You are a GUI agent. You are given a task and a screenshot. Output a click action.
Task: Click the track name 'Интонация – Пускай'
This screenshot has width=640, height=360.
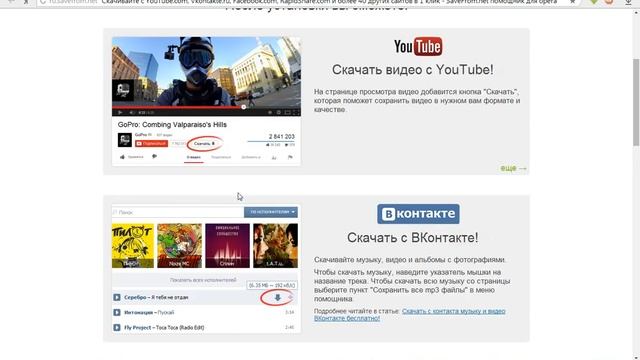coord(149,313)
